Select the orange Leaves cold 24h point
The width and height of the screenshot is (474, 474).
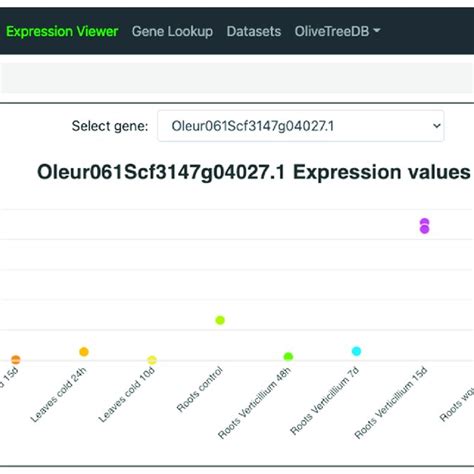[84, 352]
